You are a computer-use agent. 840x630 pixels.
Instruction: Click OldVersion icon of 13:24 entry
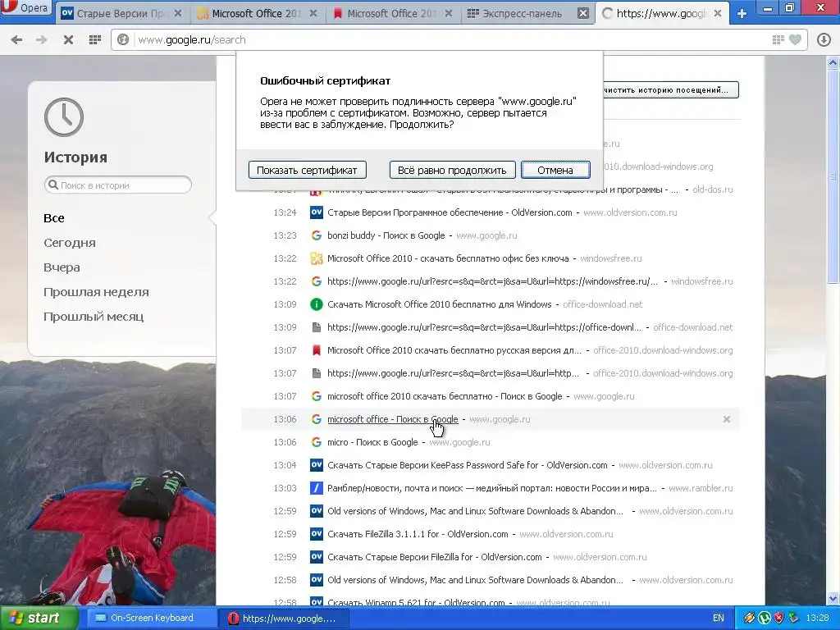[317, 212]
